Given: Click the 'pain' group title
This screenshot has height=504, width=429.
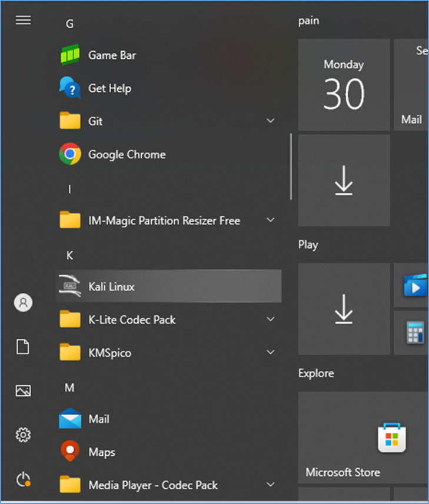Looking at the screenshot, I should (308, 21).
